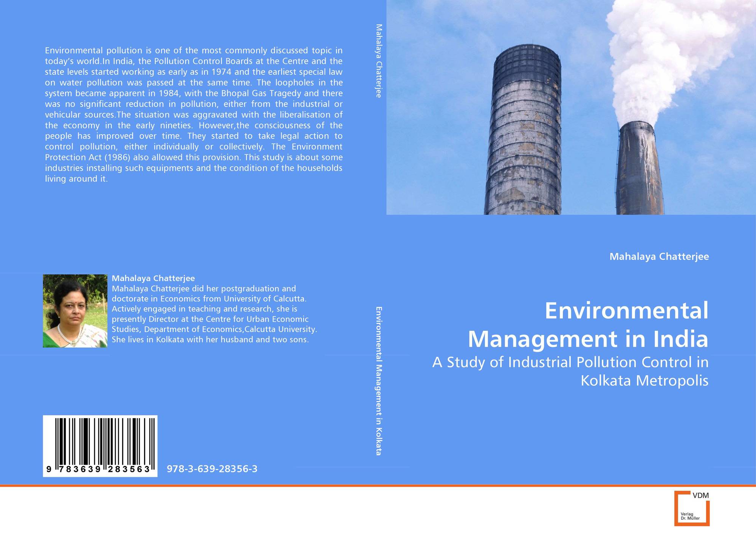Click the orange stripe below the cover
This screenshot has height=549, width=756.
(378, 485)
